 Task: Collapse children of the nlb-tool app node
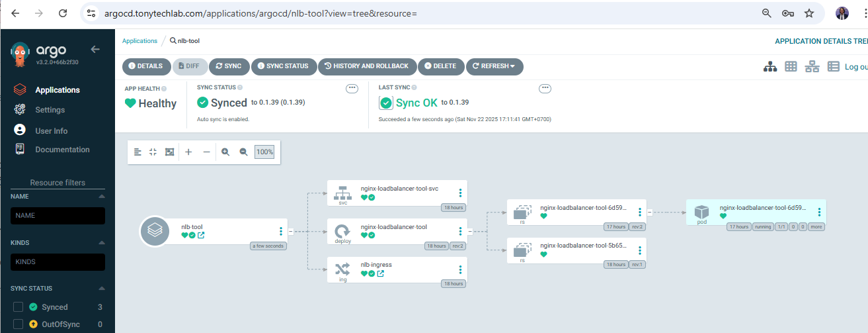tap(290, 231)
